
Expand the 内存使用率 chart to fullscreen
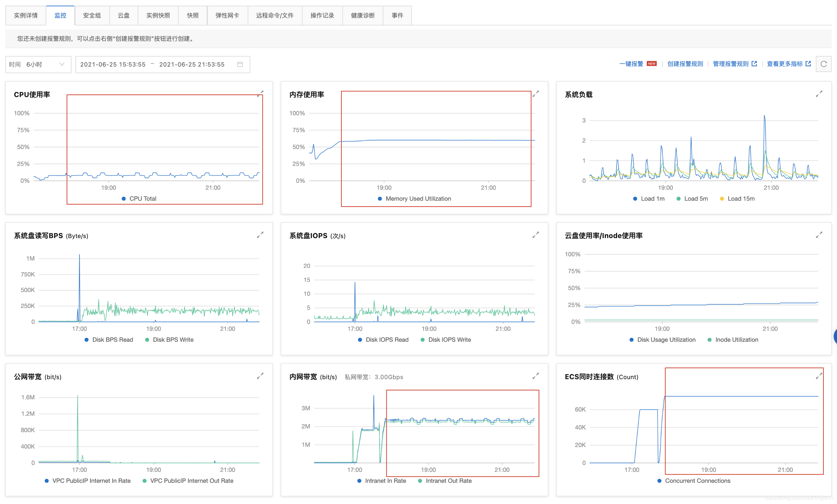[535, 94]
